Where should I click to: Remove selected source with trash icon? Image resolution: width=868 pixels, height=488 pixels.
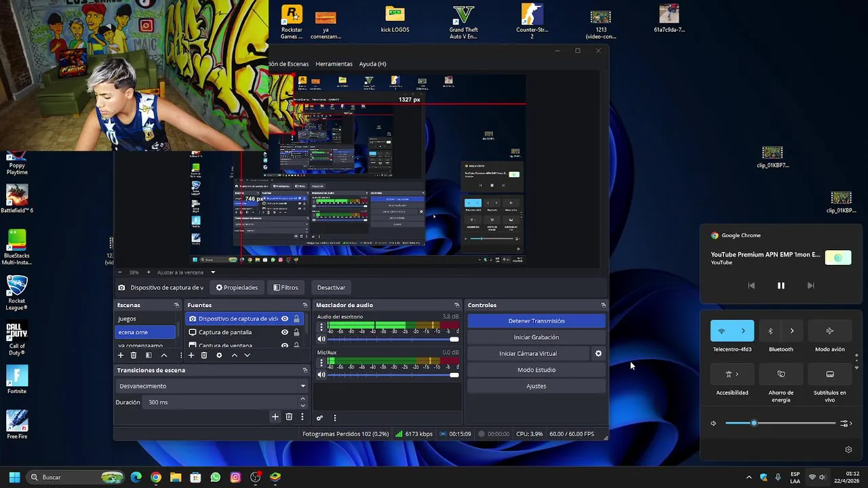tap(204, 355)
